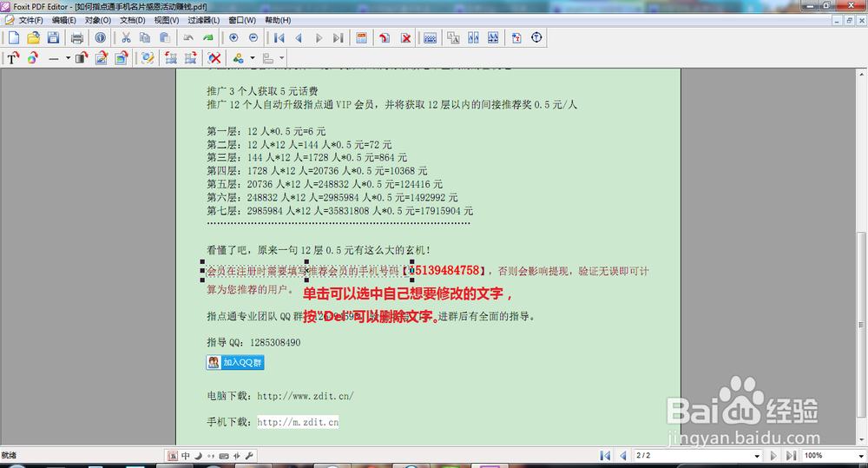Jump to last page in top toolbar
Image resolution: width=868 pixels, height=468 pixels.
point(338,37)
